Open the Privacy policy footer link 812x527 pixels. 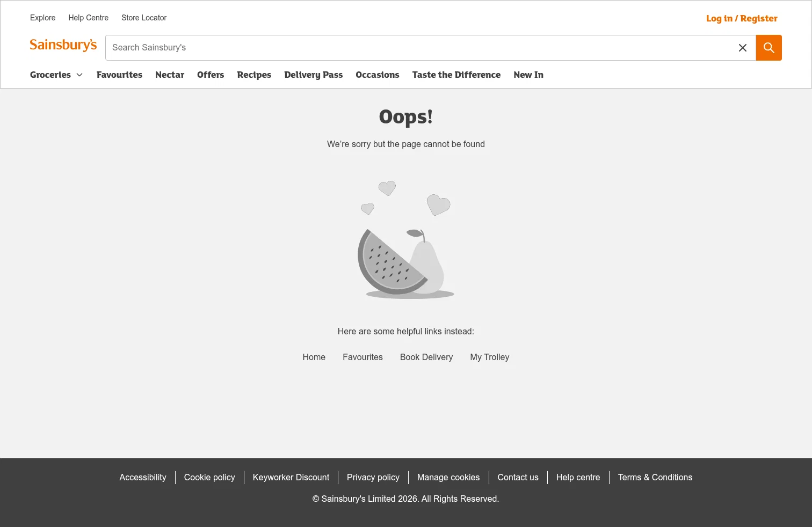[x=373, y=477]
